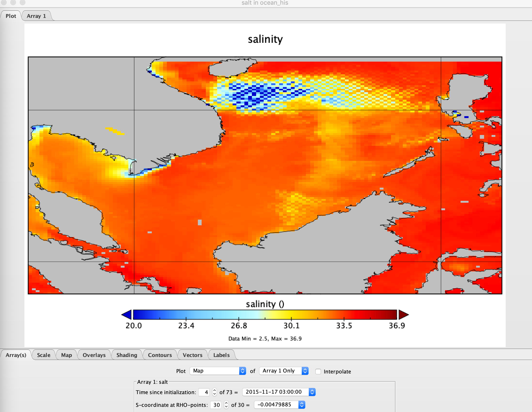Open the Plot type Map dropdown
Screen dimensions: 532x412
click(218, 371)
